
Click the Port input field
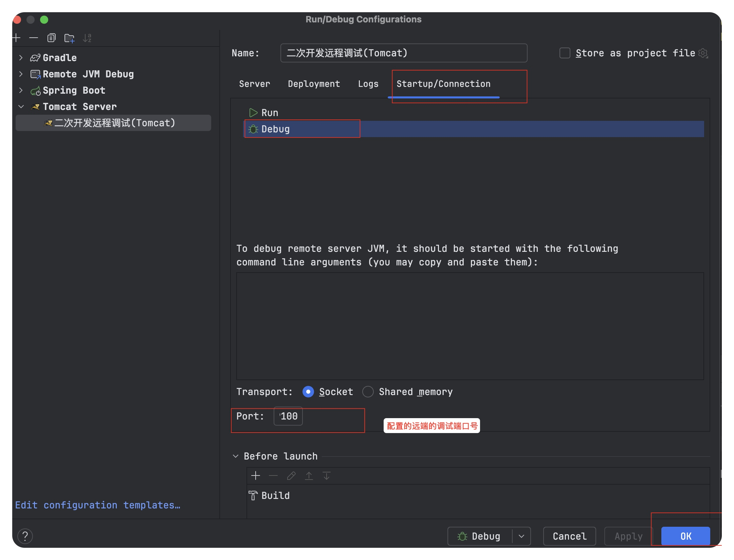[x=288, y=416]
